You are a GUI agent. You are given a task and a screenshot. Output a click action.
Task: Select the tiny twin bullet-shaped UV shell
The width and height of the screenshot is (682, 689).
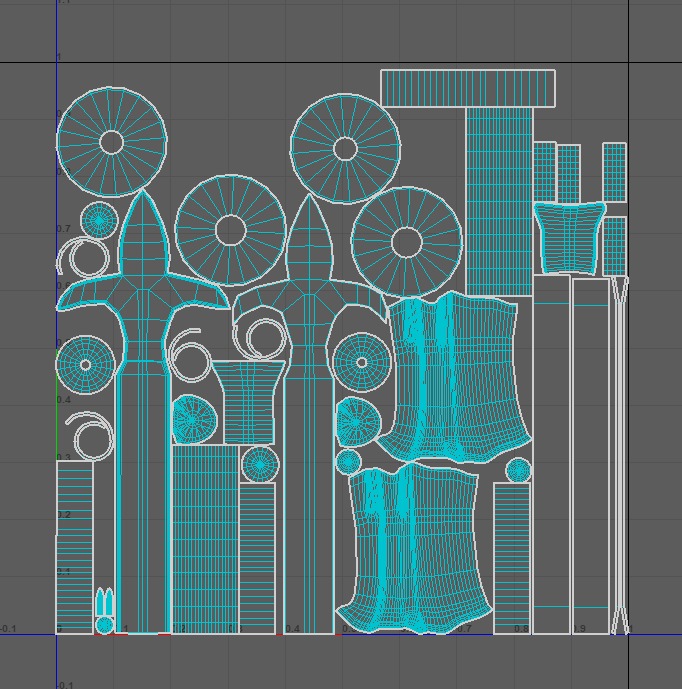[x=105, y=601]
